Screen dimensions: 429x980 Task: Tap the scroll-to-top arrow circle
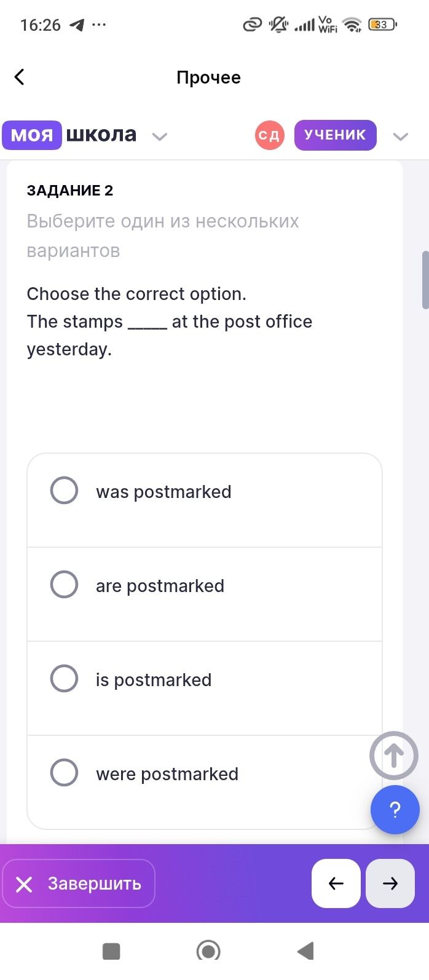[x=394, y=756]
